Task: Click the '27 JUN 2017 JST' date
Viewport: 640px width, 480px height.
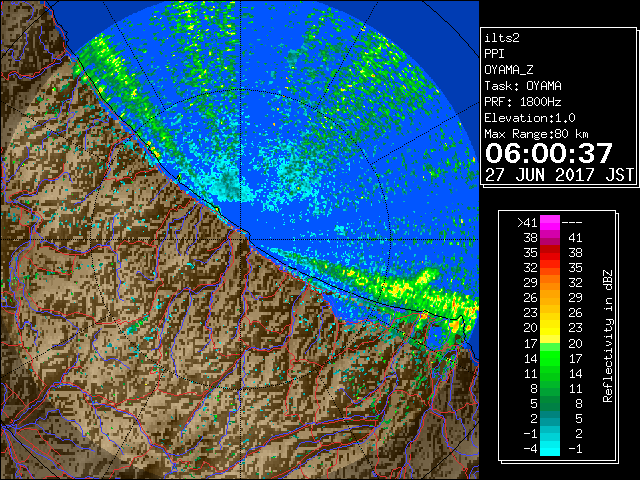Action: tap(559, 175)
